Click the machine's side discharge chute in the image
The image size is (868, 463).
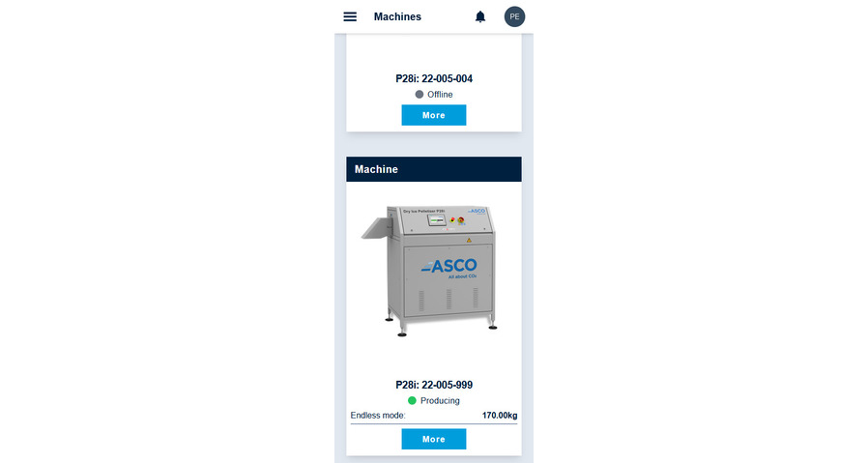click(x=378, y=228)
